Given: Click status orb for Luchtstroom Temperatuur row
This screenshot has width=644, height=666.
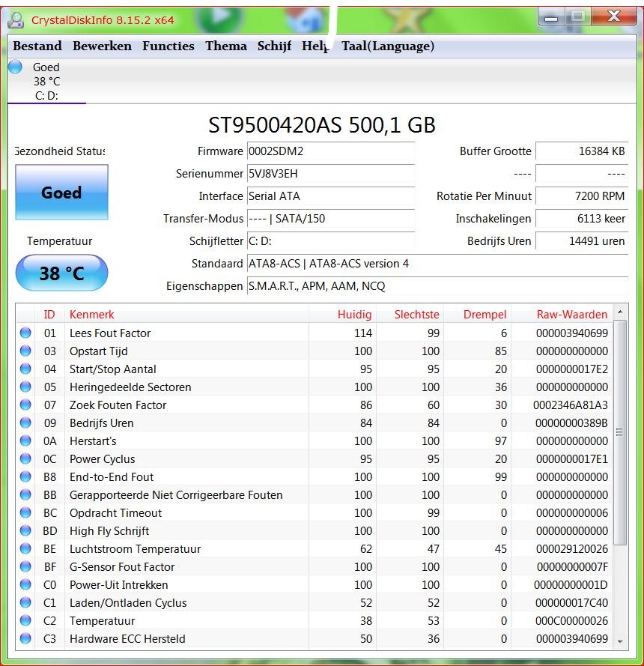Looking at the screenshot, I should point(25,549).
